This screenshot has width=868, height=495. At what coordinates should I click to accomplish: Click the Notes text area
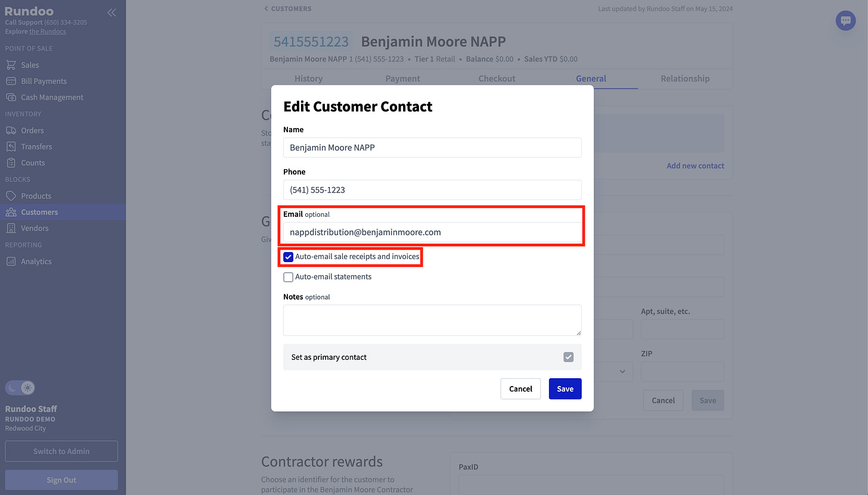[432, 320]
